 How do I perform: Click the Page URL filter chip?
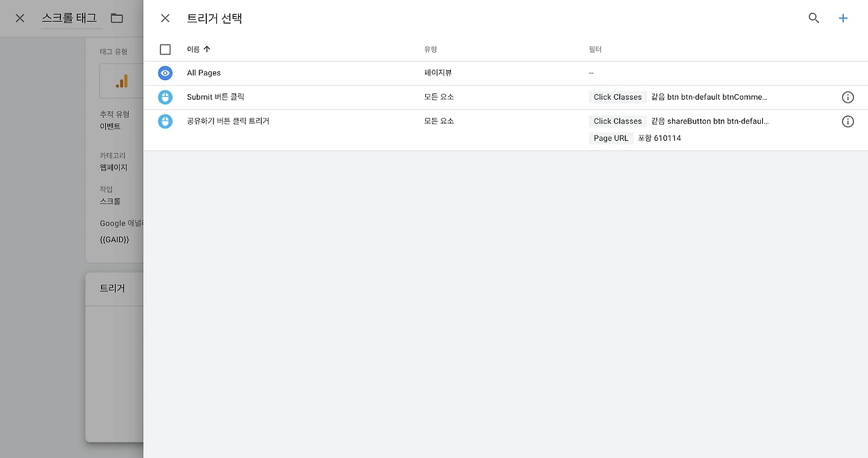[x=611, y=138]
